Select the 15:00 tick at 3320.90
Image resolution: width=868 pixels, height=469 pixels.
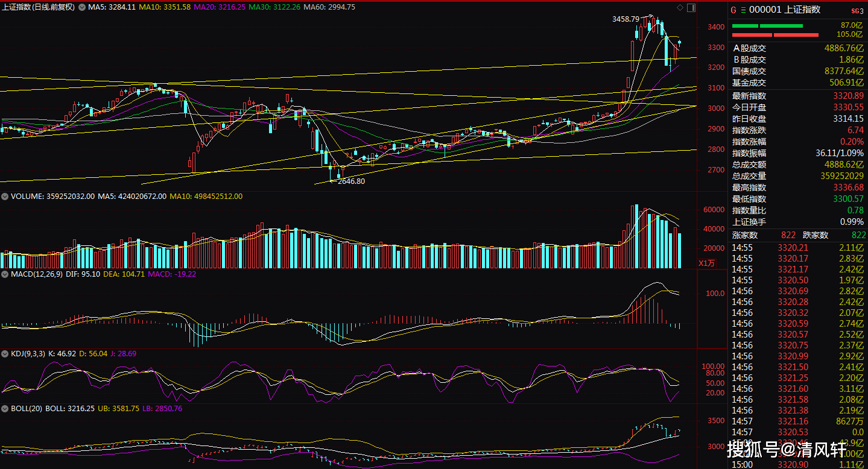(797, 464)
